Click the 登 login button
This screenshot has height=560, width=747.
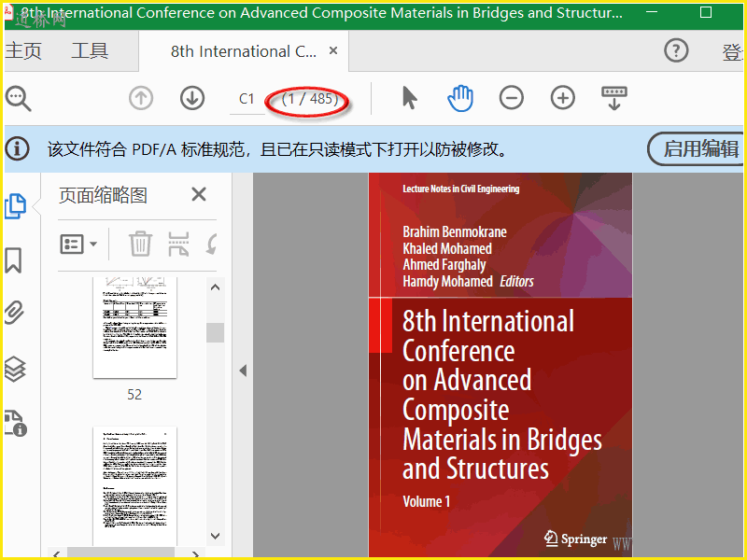(x=732, y=51)
